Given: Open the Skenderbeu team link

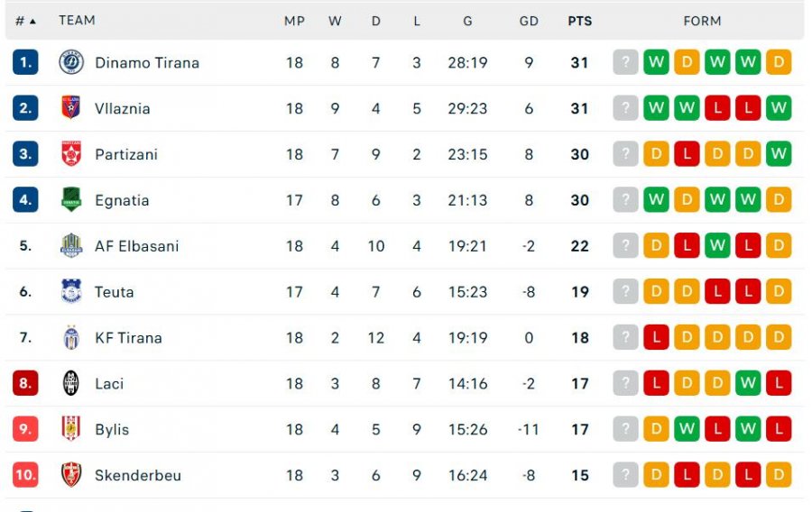Looking at the screenshot, I should tap(138, 475).
